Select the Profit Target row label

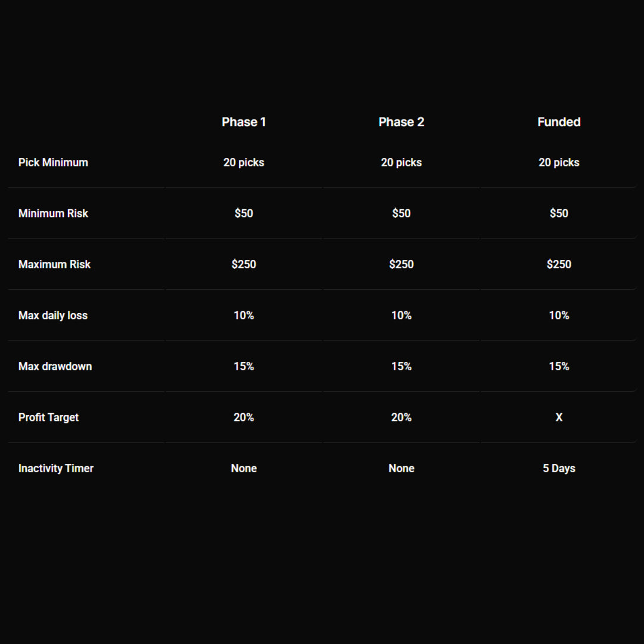(x=48, y=417)
